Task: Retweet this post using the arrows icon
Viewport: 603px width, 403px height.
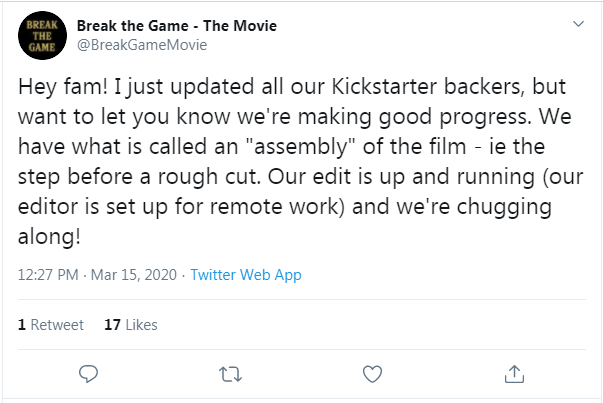Action: click(230, 374)
